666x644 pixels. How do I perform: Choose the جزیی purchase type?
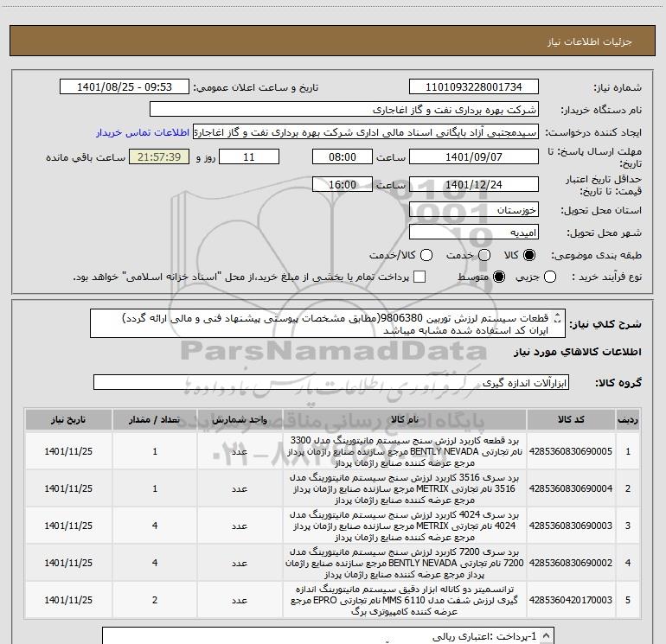(550, 277)
